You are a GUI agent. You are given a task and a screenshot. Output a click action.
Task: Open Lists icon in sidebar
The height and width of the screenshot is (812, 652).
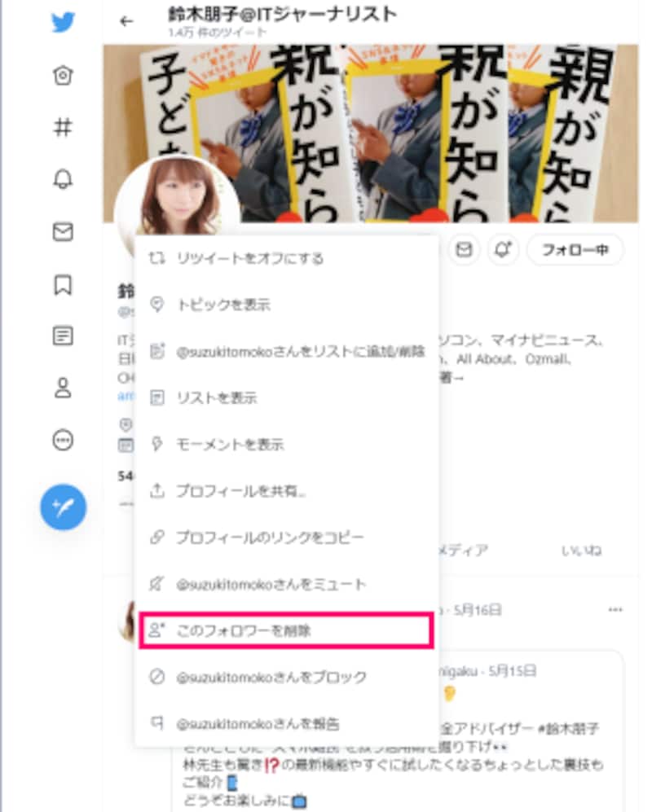click(x=64, y=336)
